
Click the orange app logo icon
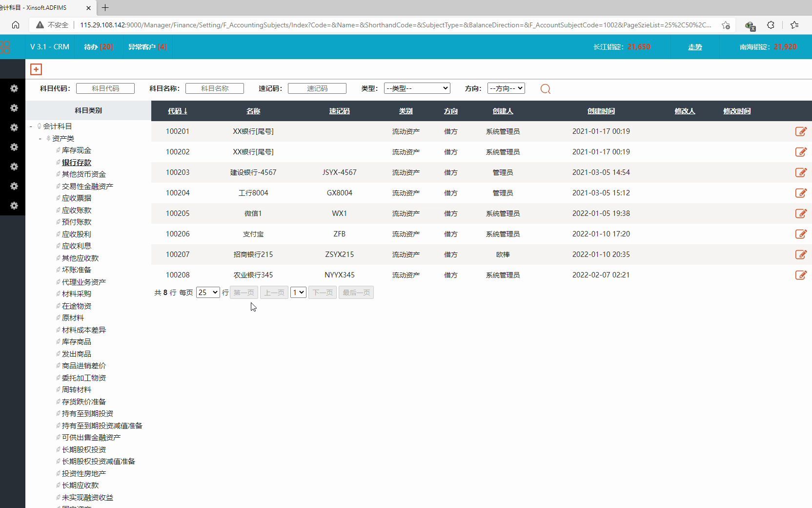pyautogui.click(x=5, y=47)
